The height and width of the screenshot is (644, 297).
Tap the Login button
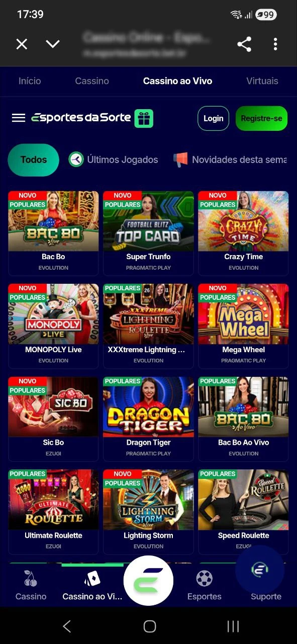point(213,119)
